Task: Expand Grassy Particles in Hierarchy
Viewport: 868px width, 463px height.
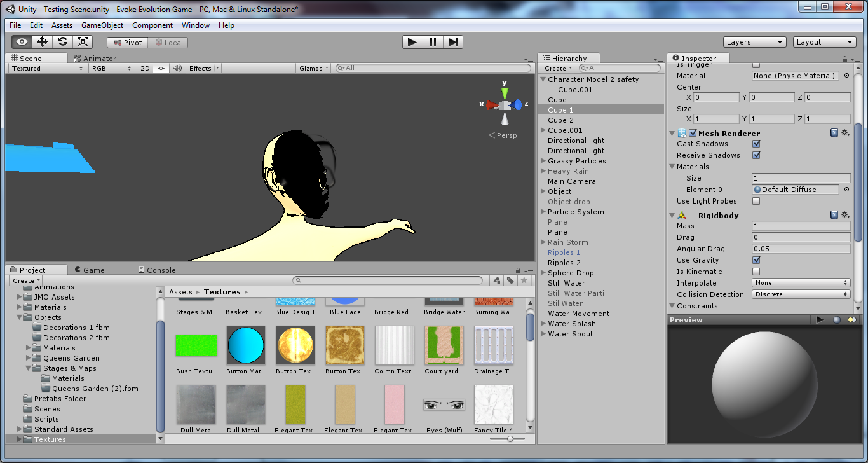Action: coord(543,161)
